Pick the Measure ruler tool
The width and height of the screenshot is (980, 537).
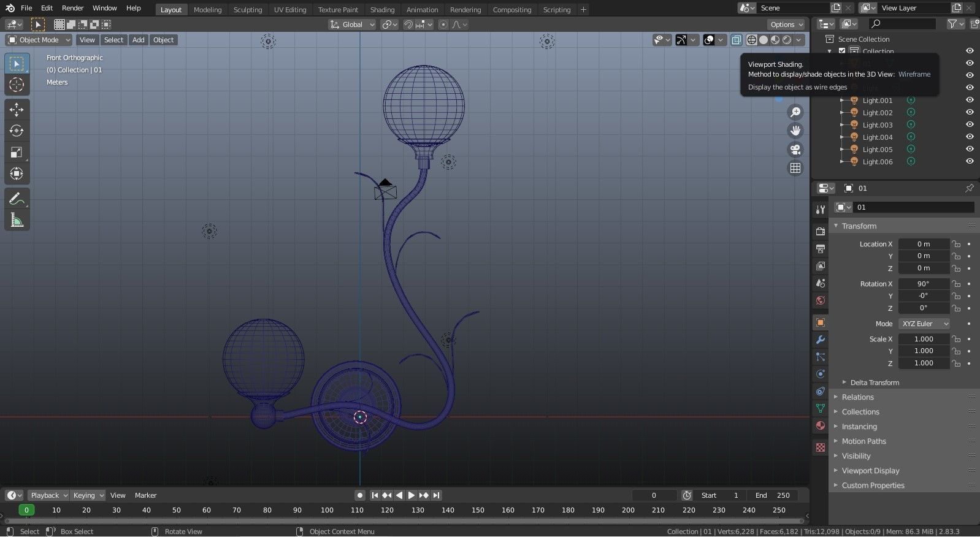pyautogui.click(x=17, y=220)
